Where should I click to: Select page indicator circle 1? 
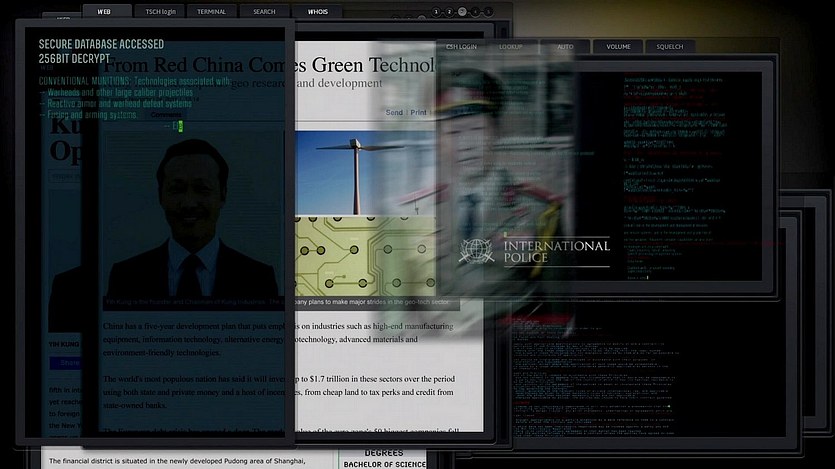coord(436,11)
